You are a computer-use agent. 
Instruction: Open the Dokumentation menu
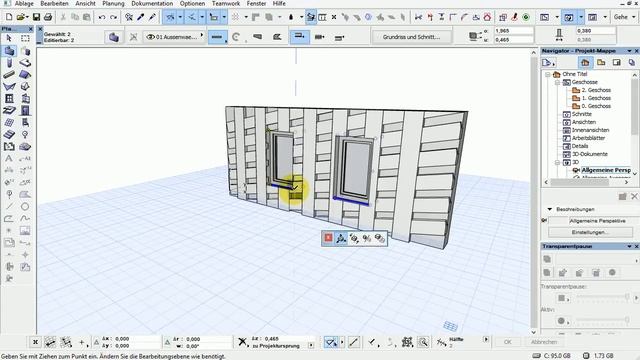152,3
